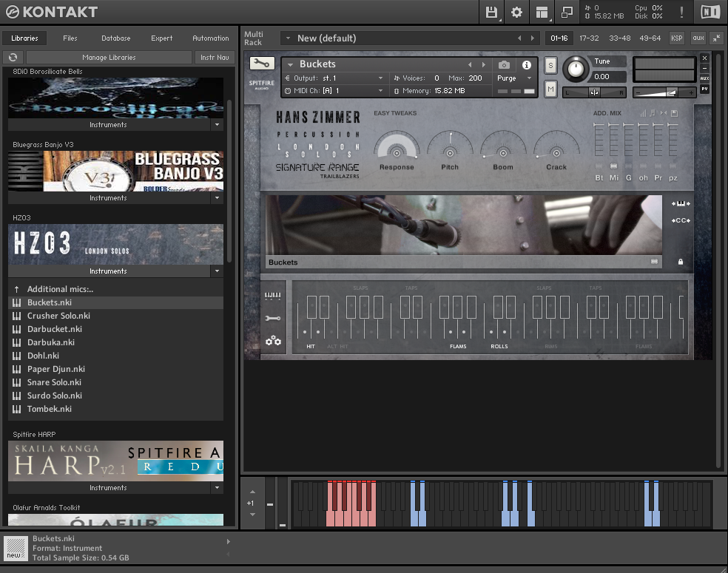Toggle the articulation lock padlock icon
The width and height of the screenshot is (728, 573).
click(681, 262)
